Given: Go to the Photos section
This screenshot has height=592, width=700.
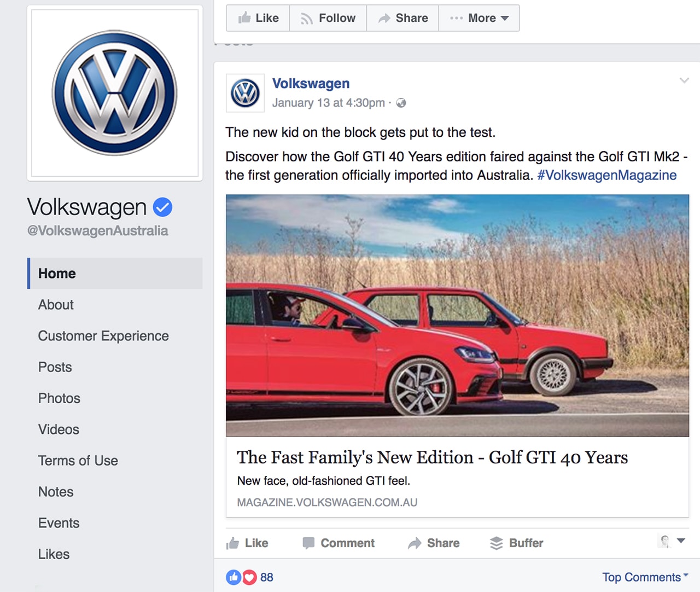Looking at the screenshot, I should point(59,398).
